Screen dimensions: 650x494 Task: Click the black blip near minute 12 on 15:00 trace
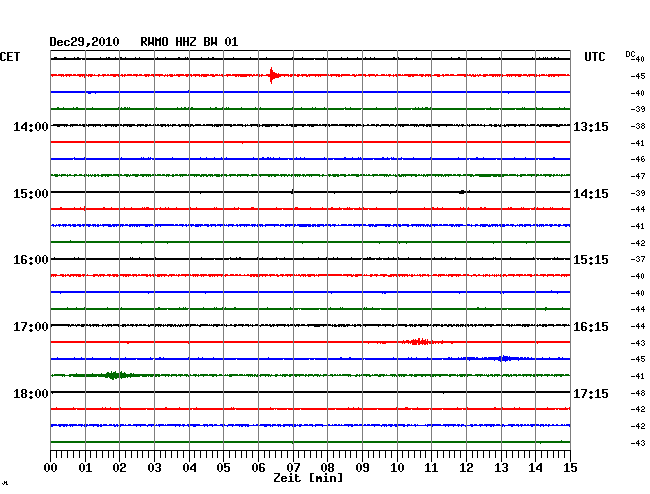(x=462, y=192)
